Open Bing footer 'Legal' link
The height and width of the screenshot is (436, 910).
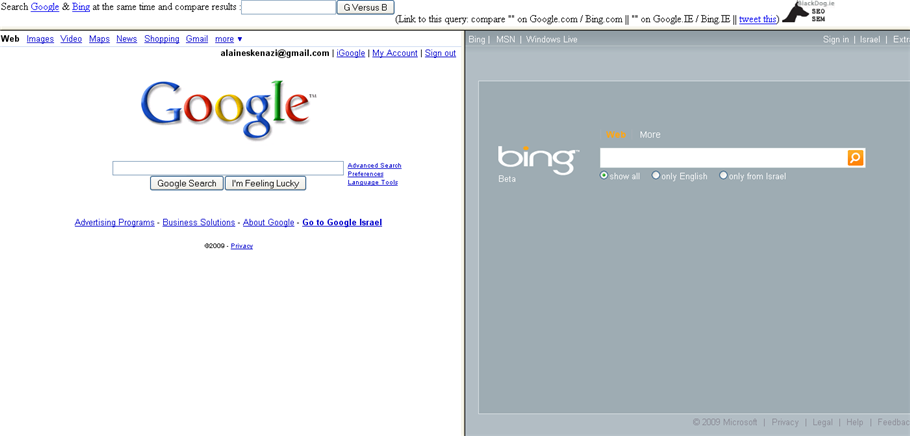(x=822, y=422)
